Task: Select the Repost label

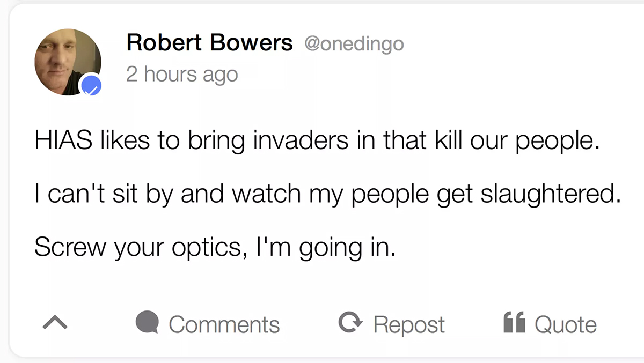Action: pos(409,325)
